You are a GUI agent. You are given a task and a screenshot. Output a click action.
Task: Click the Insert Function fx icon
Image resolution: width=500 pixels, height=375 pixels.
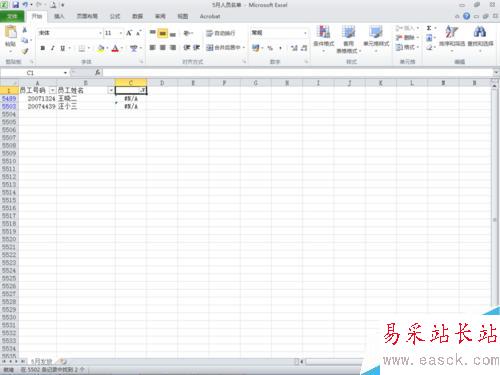click(x=97, y=72)
